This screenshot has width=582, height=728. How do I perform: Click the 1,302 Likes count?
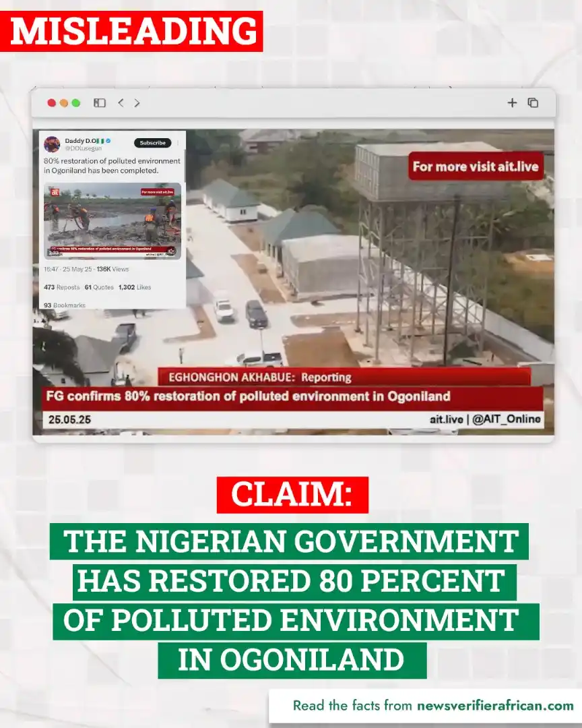tap(135, 287)
